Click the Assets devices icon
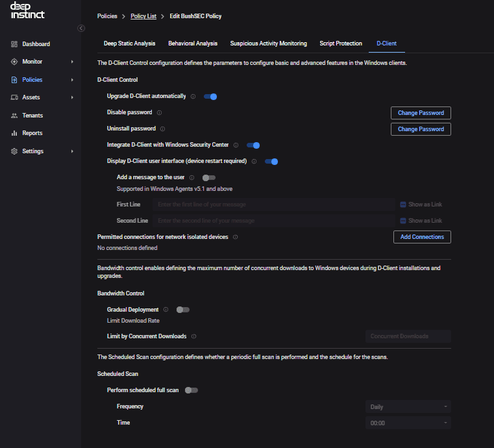The height and width of the screenshot is (448, 494). [x=14, y=97]
